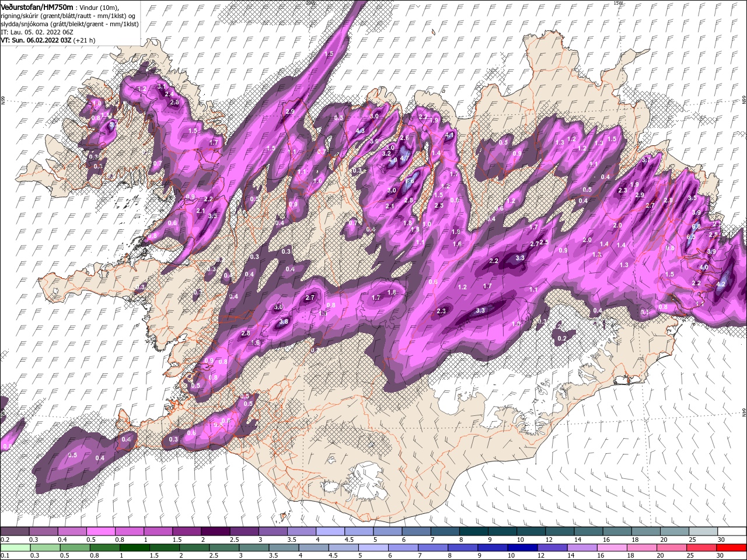This screenshot has width=747, height=560.
Task: Click darkest purple snow swatch between 2 and 2.5
Action: (x=215, y=531)
